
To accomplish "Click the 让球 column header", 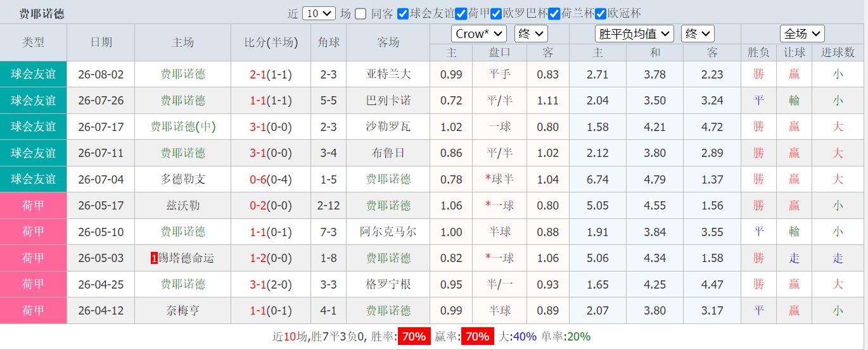I will pyautogui.click(x=795, y=53).
